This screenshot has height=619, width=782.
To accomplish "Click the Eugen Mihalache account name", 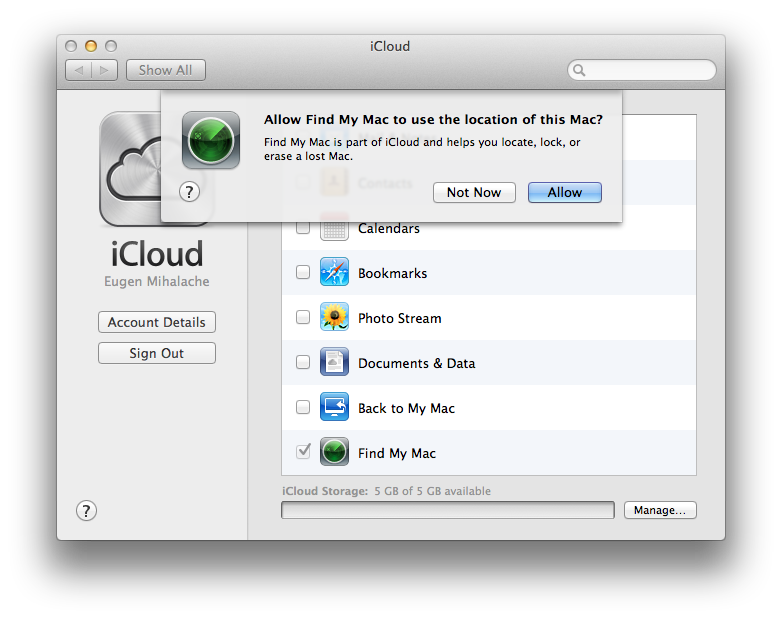I will tap(157, 281).
